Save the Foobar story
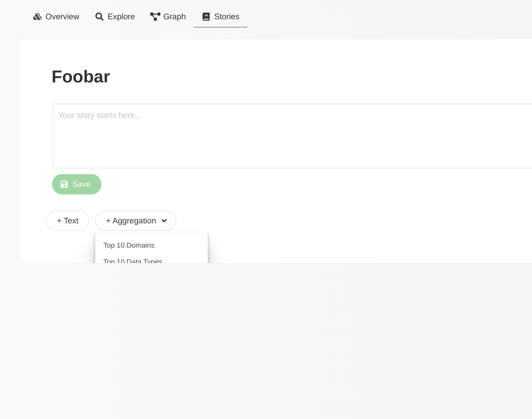 pyautogui.click(x=77, y=184)
